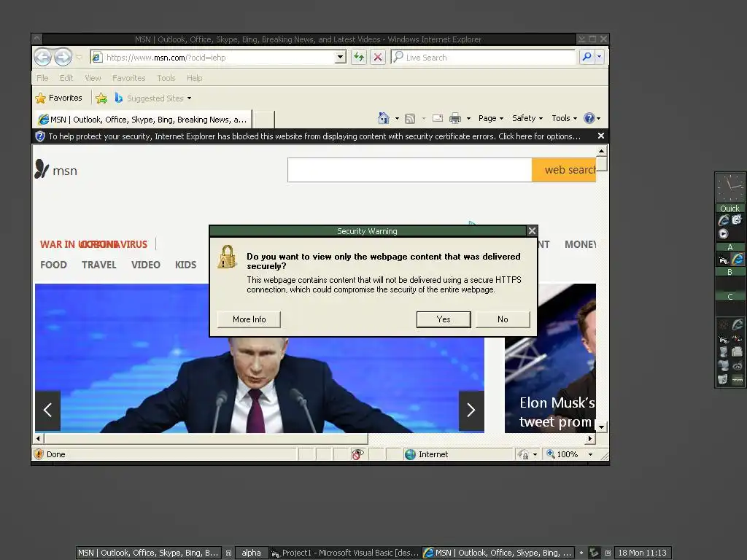This screenshot has width=747, height=560.
Task: Click the privacy report eye icon in status bar
Action: click(357, 454)
